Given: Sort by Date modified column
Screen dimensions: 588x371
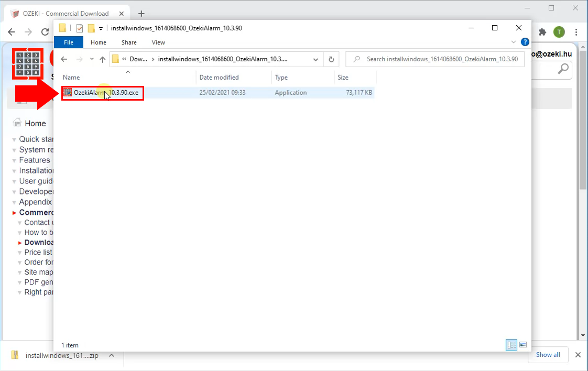Looking at the screenshot, I should pyautogui.click(x=234, y=77).
